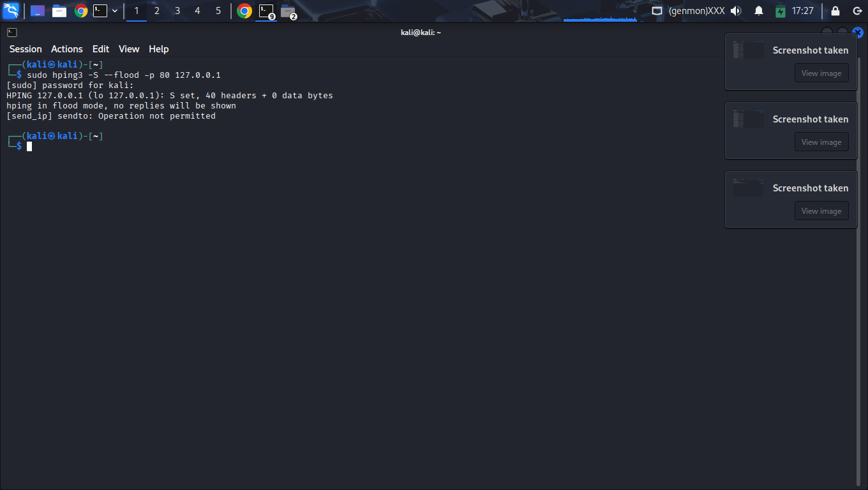Open the file manager launcher icon

pos(59,11)
